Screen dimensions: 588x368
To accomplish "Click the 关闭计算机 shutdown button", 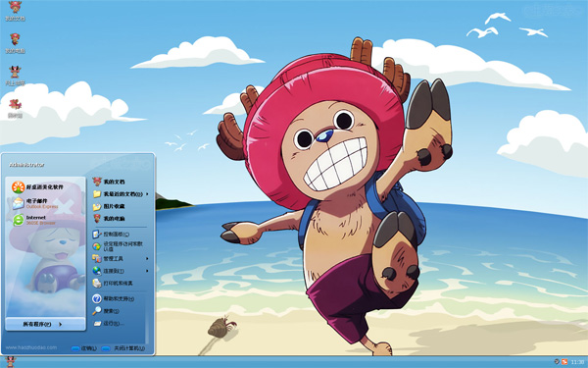I will tap(123, 348).
